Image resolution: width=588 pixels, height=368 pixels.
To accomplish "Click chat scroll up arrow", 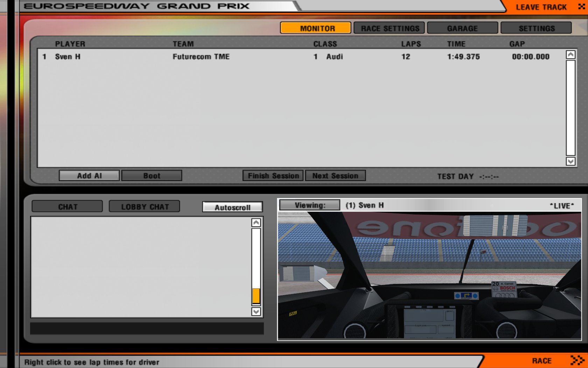I will (256, 223).
